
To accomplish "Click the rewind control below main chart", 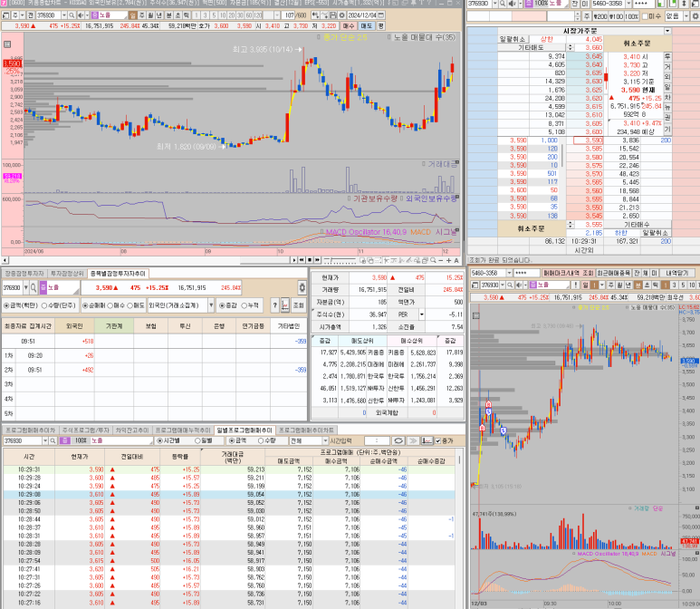I will pyautogui.click(x=302, y=259).
